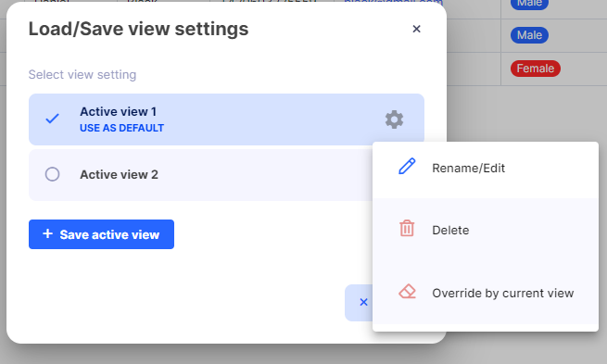
Task: Select the Active view 2 radio button
Action: tap(52, 174)
